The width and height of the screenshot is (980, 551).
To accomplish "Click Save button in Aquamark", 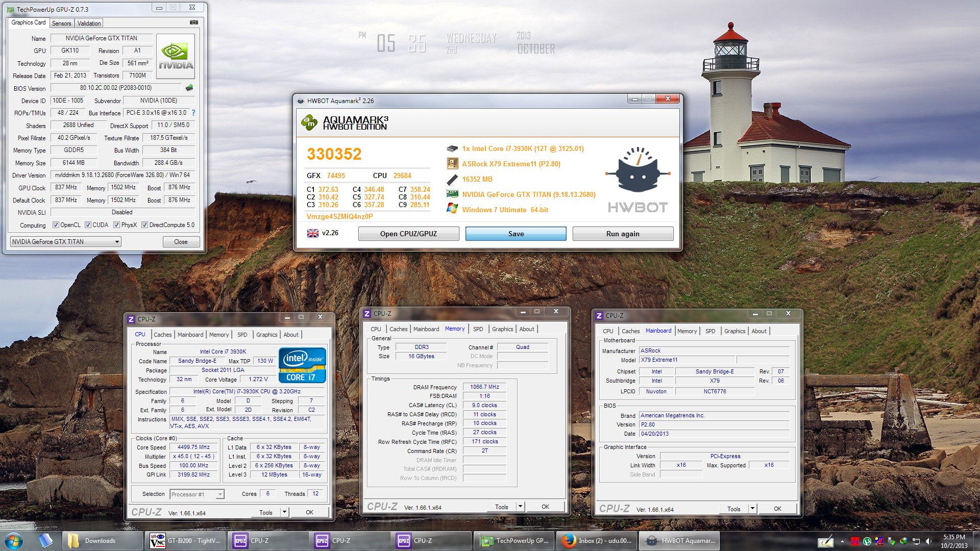I will pos(516,234).
